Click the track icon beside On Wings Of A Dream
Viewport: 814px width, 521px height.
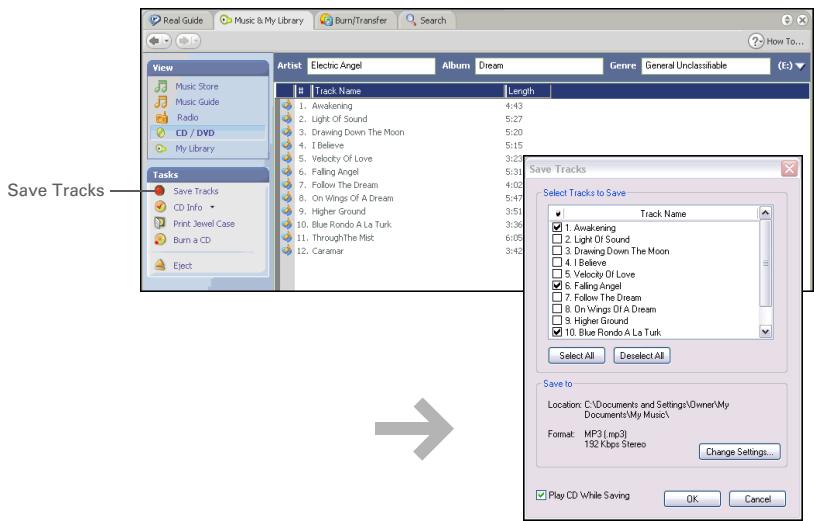pyautogui.click(x=287, y=198)
